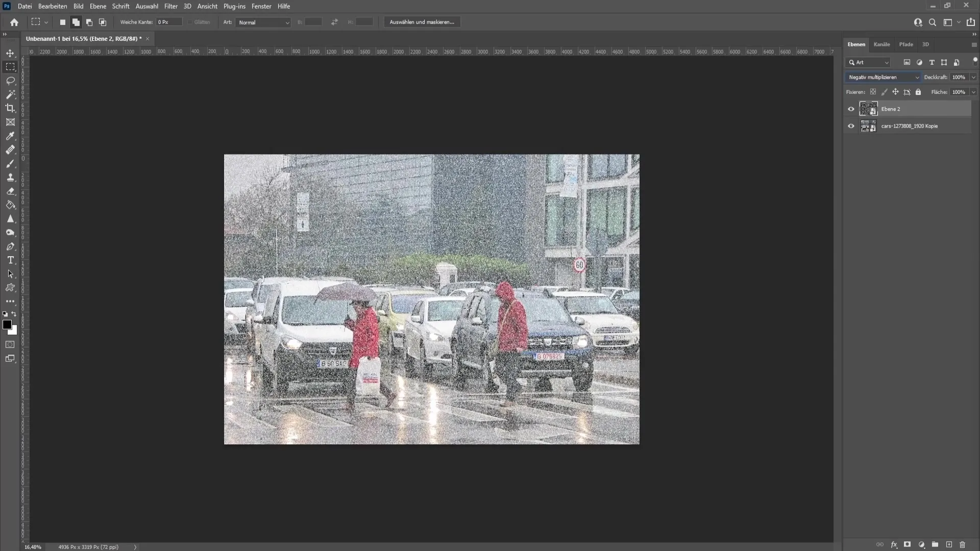This screenshot has width=980, height=551.
Task: Select the Rectangular Marquee tool
Action: pyautogui.click(x=10, y=66)
